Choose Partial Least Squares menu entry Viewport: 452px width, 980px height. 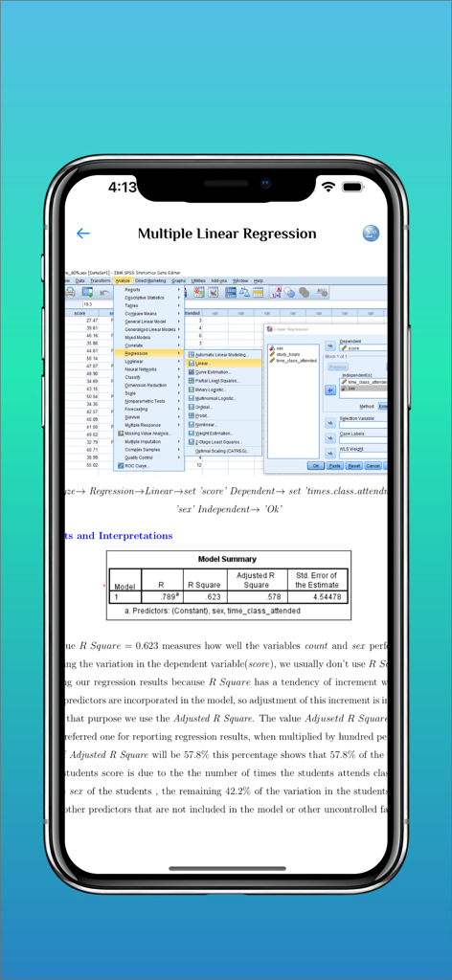pyautogui.click(x=222, y=381)
